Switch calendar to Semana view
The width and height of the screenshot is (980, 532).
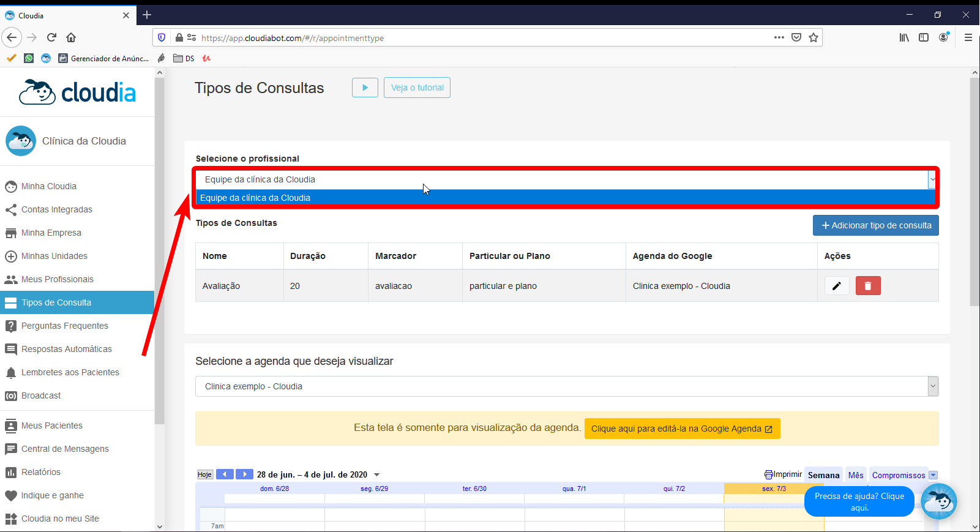(823, 475)
